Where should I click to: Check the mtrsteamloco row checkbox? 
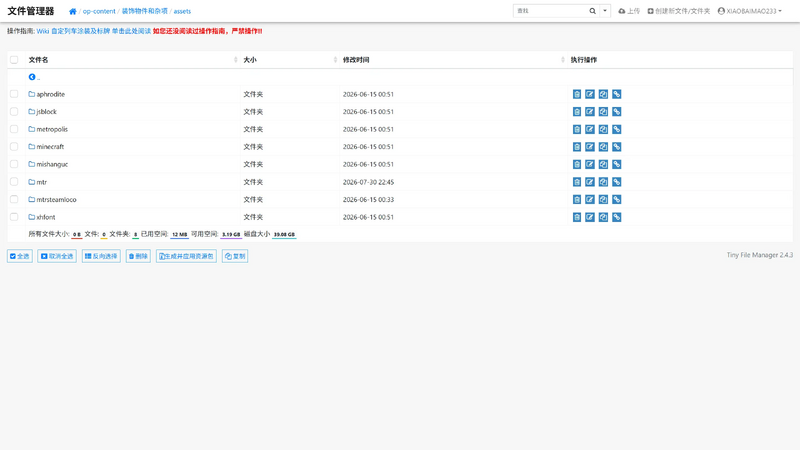click(14, 199)
